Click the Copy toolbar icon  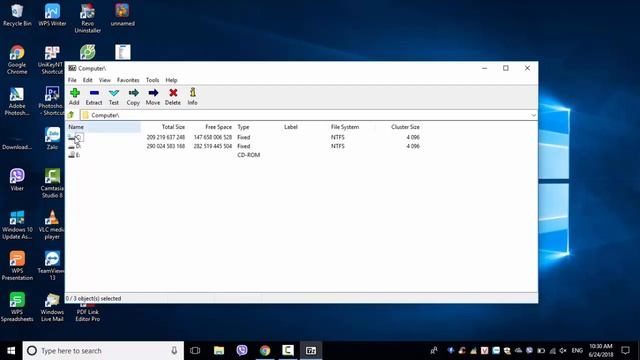point(133,93)
